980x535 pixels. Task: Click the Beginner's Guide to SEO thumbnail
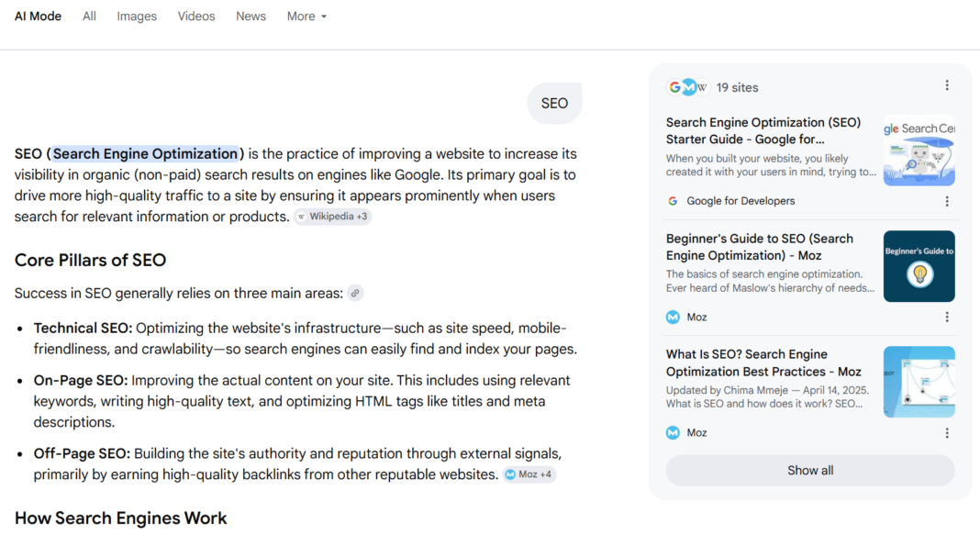coord(919,266)
